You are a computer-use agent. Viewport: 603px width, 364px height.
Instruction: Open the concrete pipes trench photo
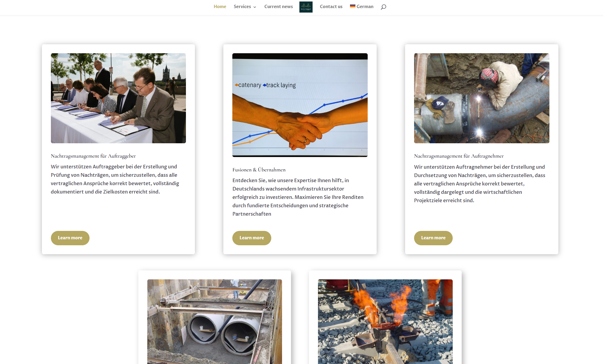pyautogui.click(x=214, y=322)
